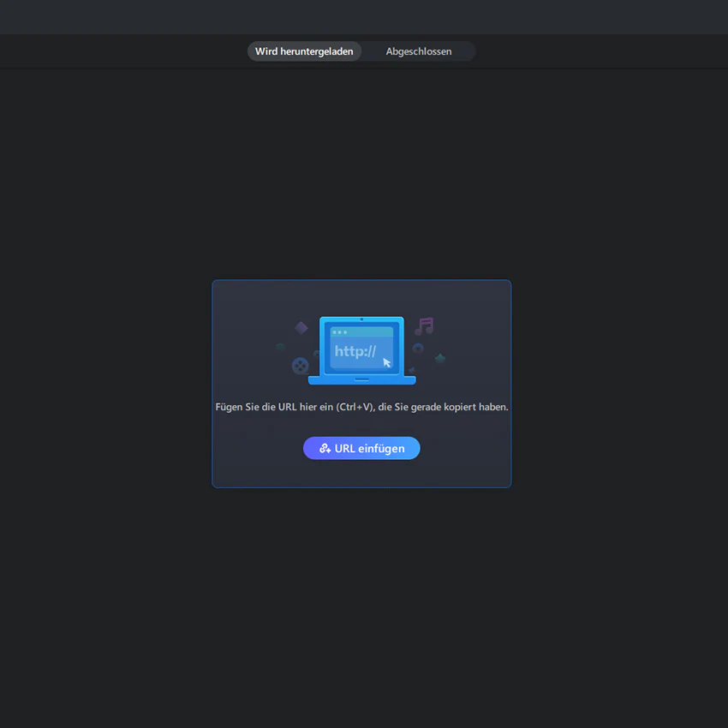This screenshot has width=728, height=728.
Task: Click the teal star-shaped icon right of laptop
Action: 440,358
